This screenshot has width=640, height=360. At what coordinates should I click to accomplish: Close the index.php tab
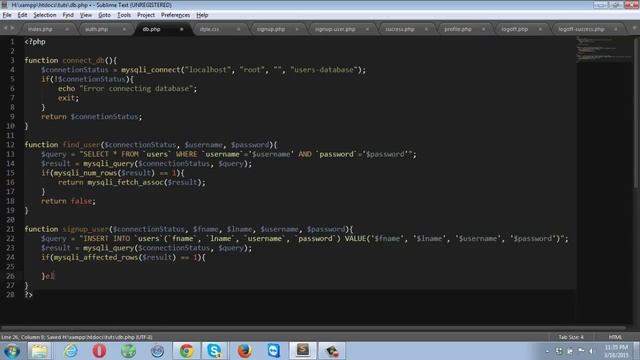[x=67, y=29]
